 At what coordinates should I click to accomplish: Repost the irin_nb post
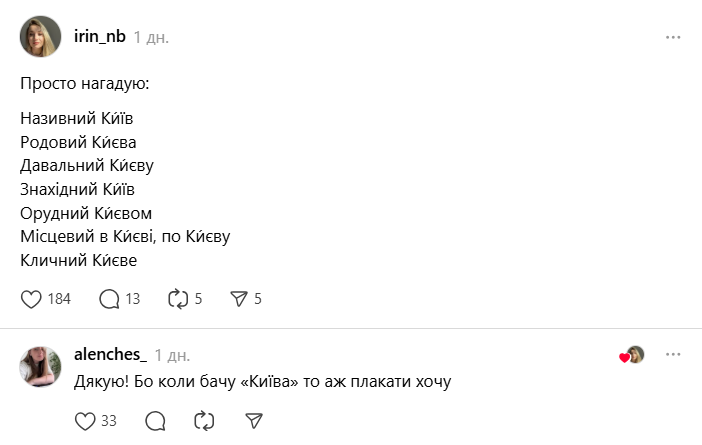click(180, 298)
